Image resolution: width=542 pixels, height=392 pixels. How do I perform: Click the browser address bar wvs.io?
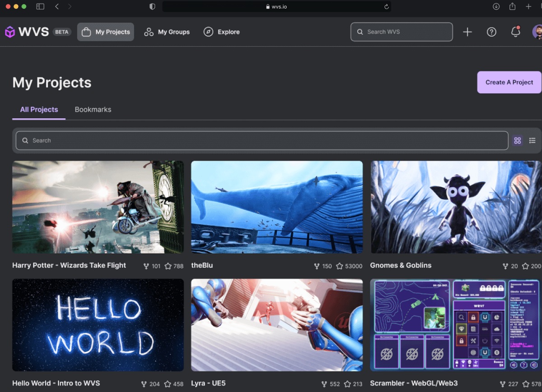point(276,6)
